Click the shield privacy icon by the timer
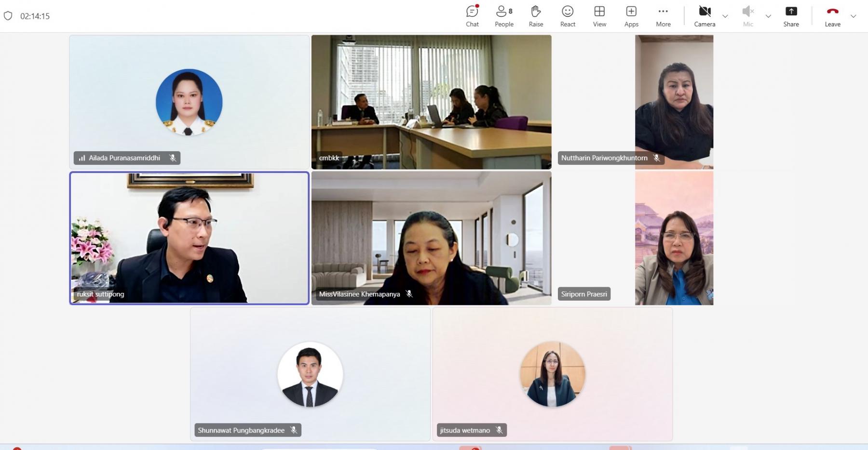The image size is (868, 450). click(8, 16)
